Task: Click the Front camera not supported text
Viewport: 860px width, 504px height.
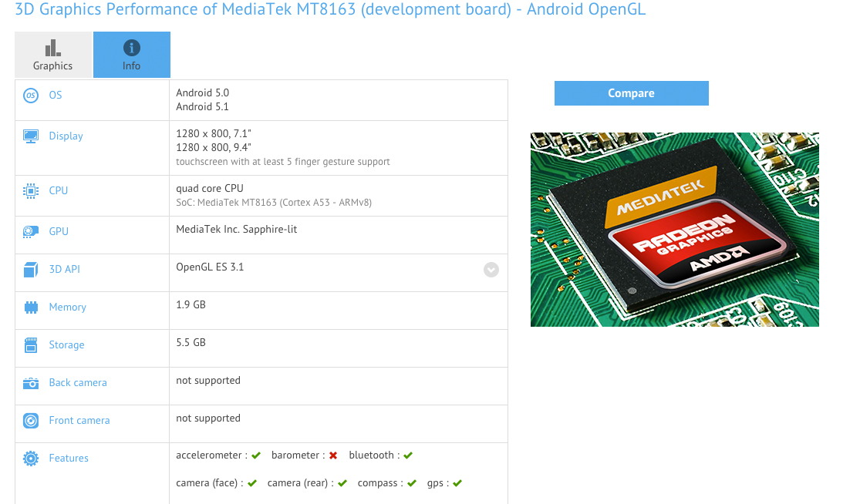Action: pos(208,418)
